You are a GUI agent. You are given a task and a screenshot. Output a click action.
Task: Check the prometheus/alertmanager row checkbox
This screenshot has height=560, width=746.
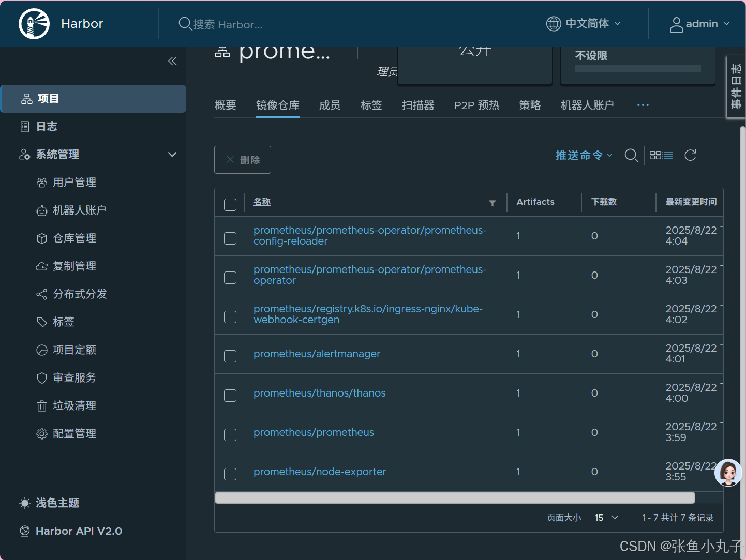click(230, 356)
